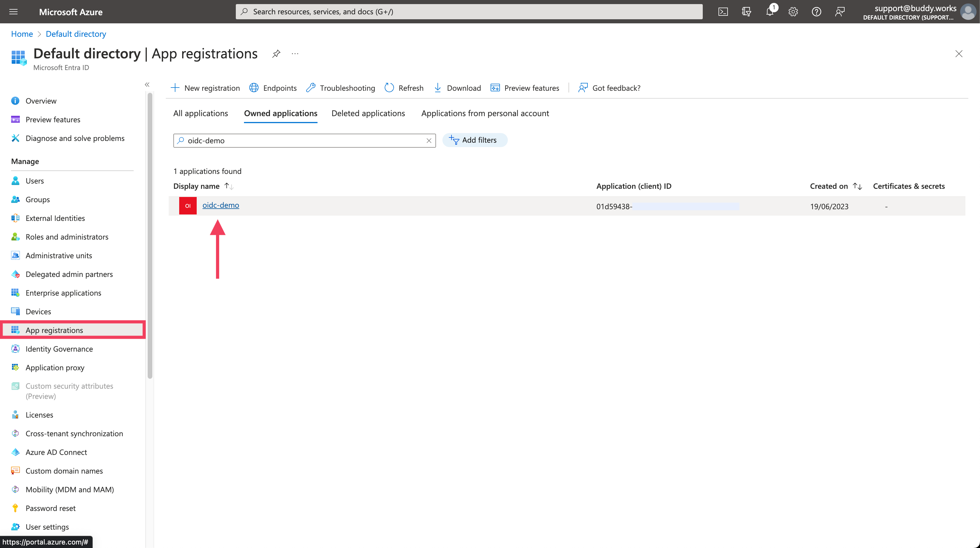Viewport: 980px width, 548px height.
Task: Click New registration
Action: point(205,88)
